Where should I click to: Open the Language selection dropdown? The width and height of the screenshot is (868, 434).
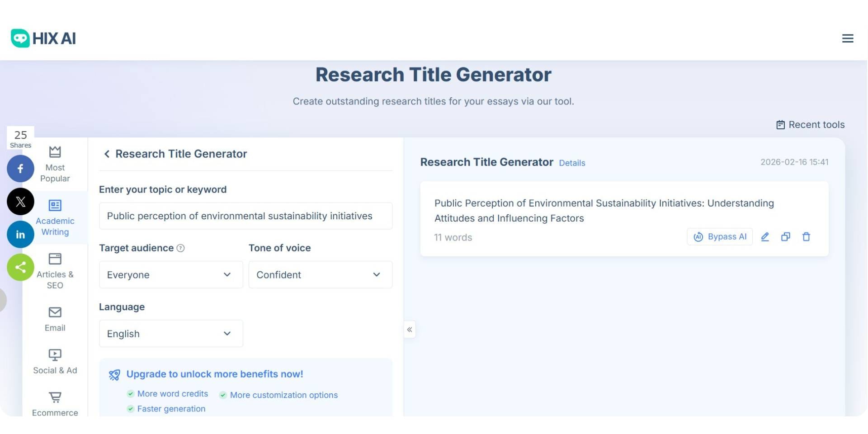pos(171,333)
